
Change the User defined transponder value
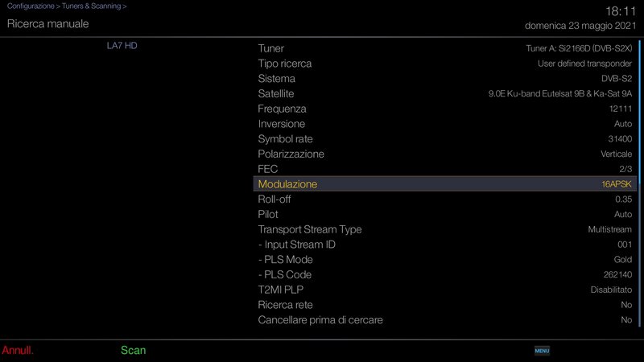click(x=584, y=64)
